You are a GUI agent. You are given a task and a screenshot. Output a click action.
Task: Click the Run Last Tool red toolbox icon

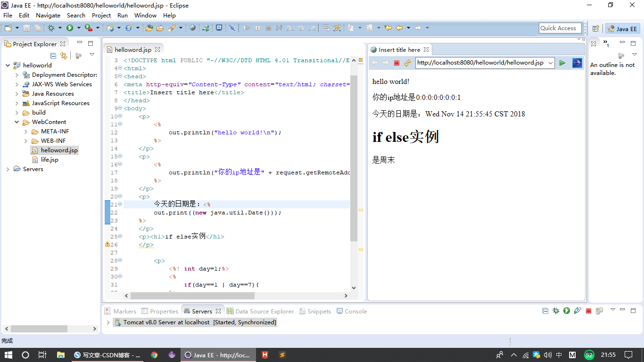(x=88, y=28)
